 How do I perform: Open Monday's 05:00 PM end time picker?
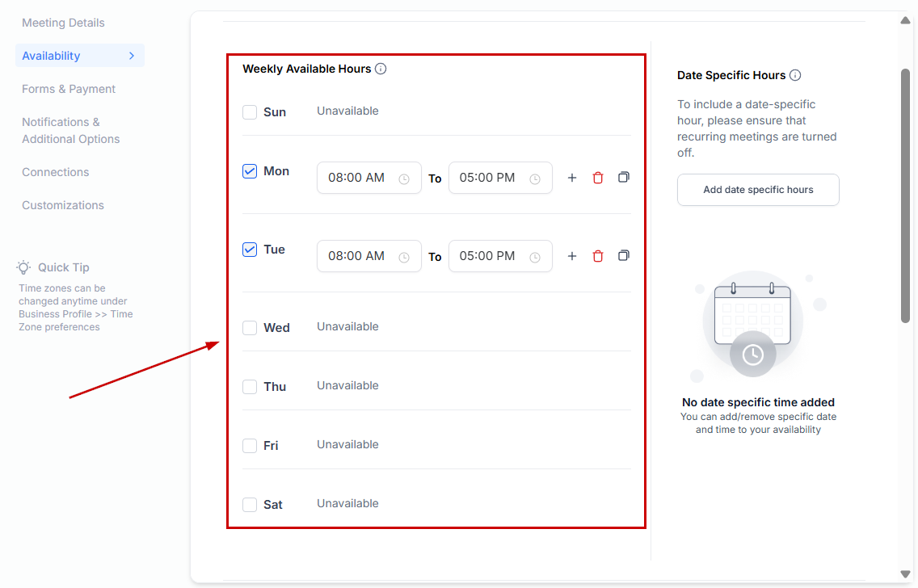click(x=500, y=178)
